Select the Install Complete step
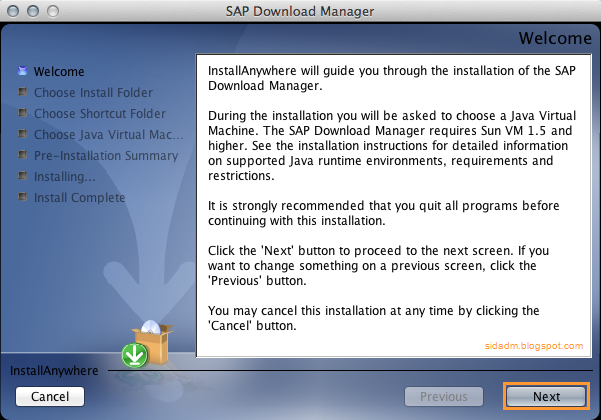The image size is (601, 420). 79,198
